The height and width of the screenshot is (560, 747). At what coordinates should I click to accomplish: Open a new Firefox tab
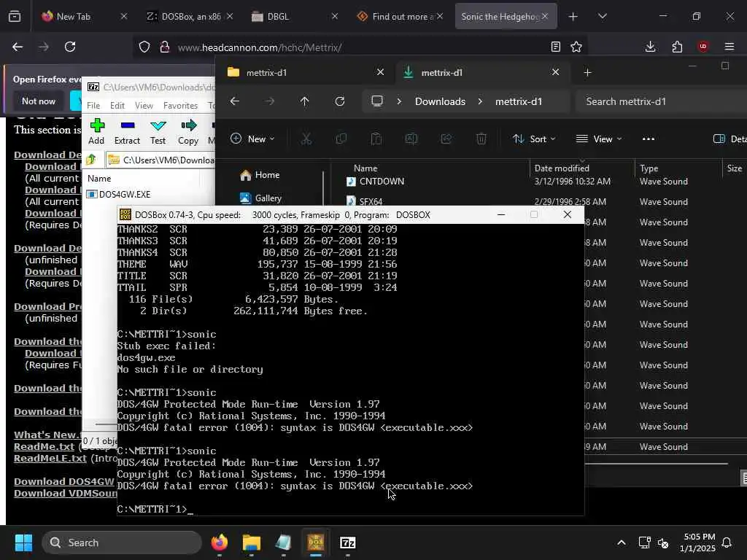(573, 17)
